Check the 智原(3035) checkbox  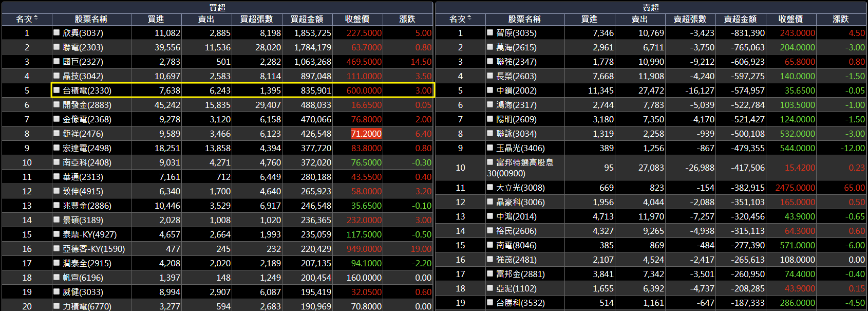click(x=490, y=32)
